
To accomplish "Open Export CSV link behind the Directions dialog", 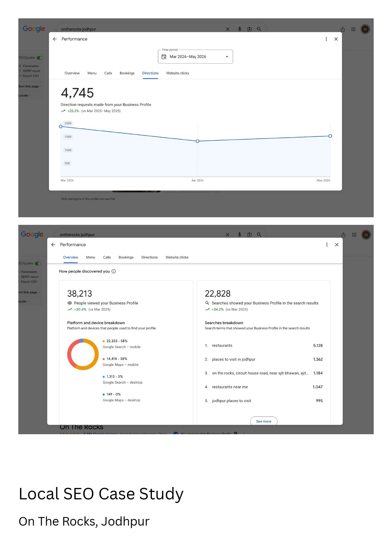I will 31,76.
